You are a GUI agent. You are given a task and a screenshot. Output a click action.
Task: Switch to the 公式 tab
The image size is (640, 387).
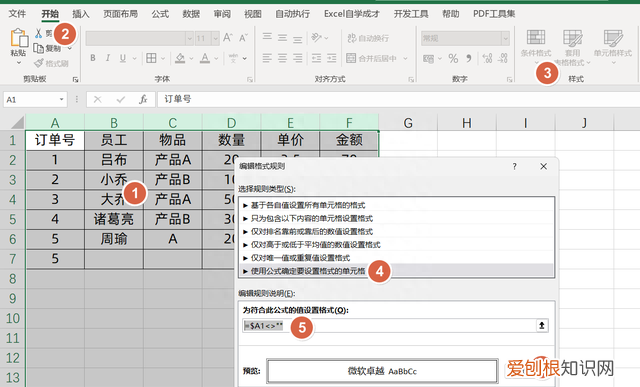point(160,13)
